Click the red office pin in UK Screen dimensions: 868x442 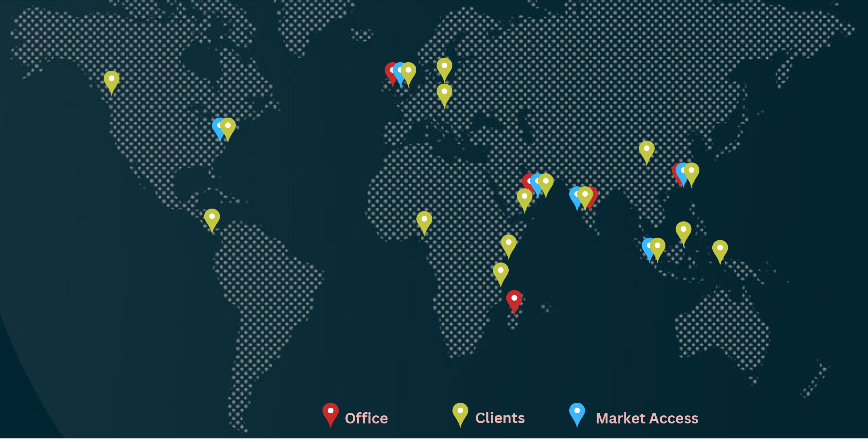tap(388, 71)
